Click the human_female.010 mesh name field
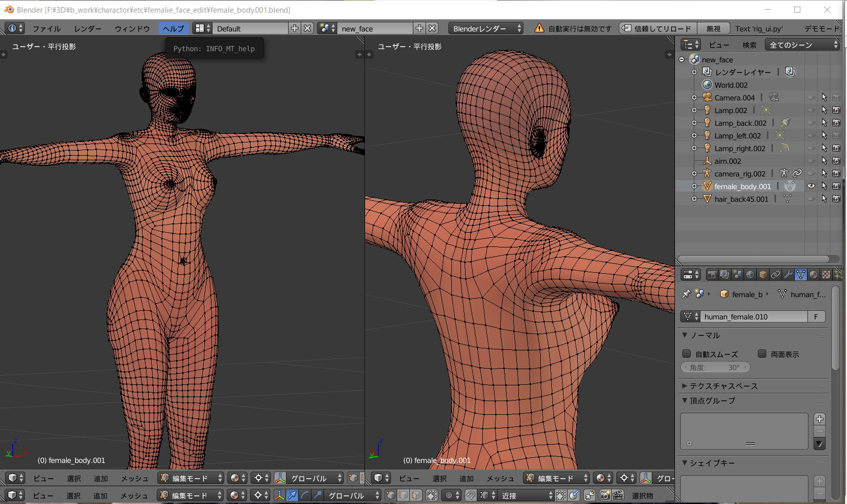 point(754,316)
